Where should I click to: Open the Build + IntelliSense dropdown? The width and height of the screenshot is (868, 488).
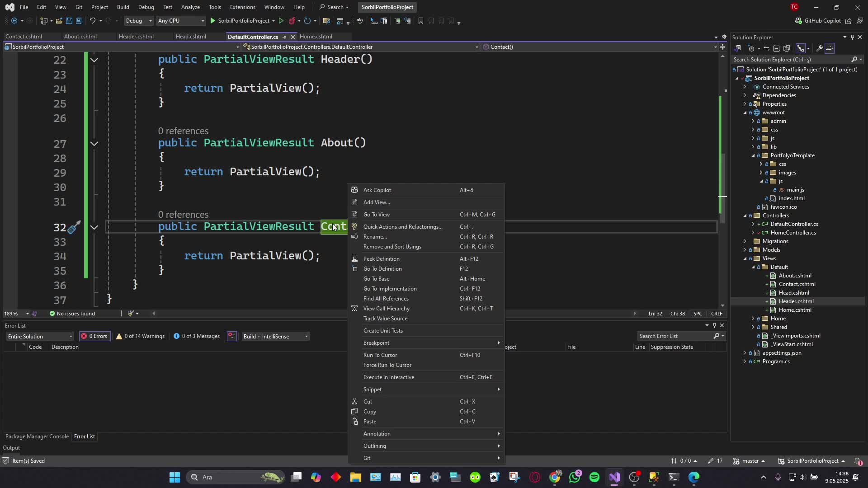[275, 337]
